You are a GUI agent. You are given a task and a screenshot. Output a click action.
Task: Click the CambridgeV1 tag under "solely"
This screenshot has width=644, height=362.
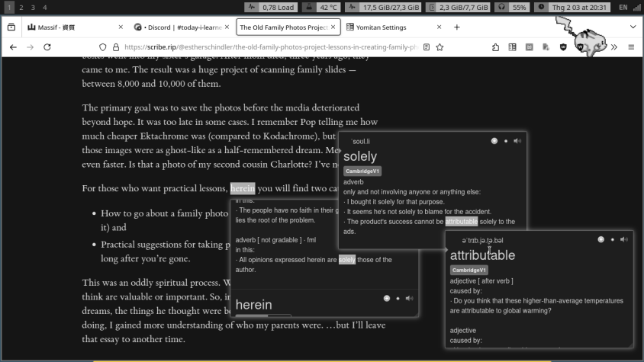pyautogui.click(x=362, y=171)
